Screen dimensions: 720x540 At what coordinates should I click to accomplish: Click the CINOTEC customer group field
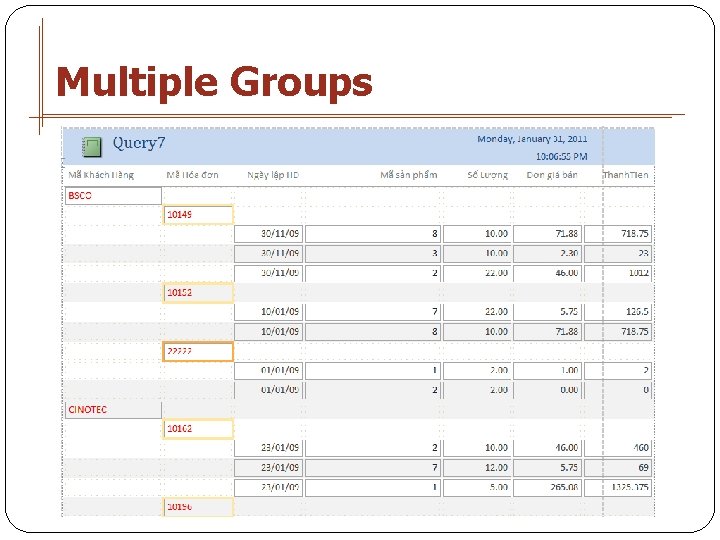click(x=113, y=410)
